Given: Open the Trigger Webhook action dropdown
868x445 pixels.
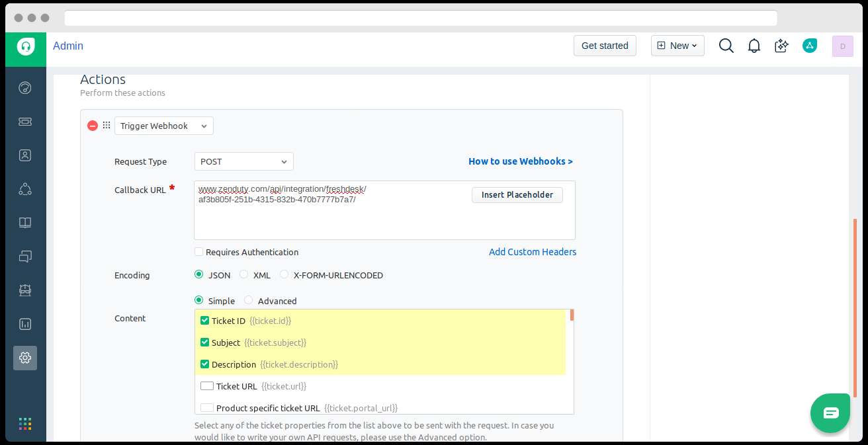Looking at the screenshot, I should [x=164, y=126].
